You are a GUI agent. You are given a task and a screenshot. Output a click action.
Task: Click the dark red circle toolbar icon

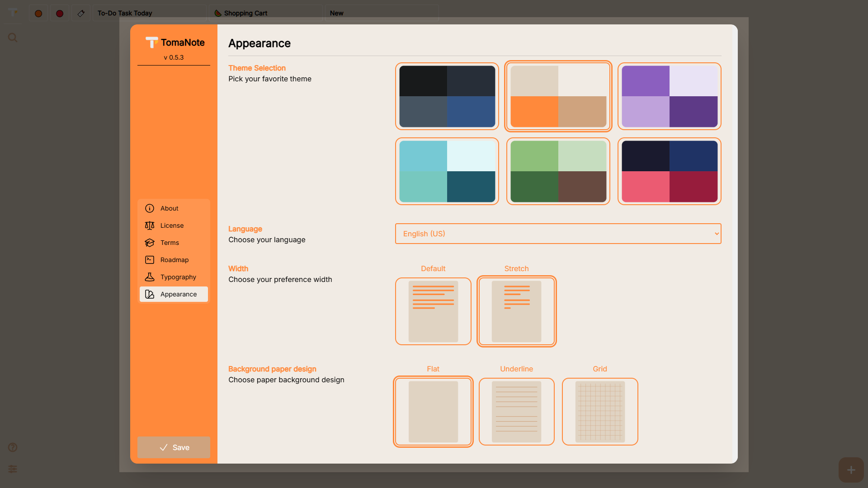tap(60, 14)
